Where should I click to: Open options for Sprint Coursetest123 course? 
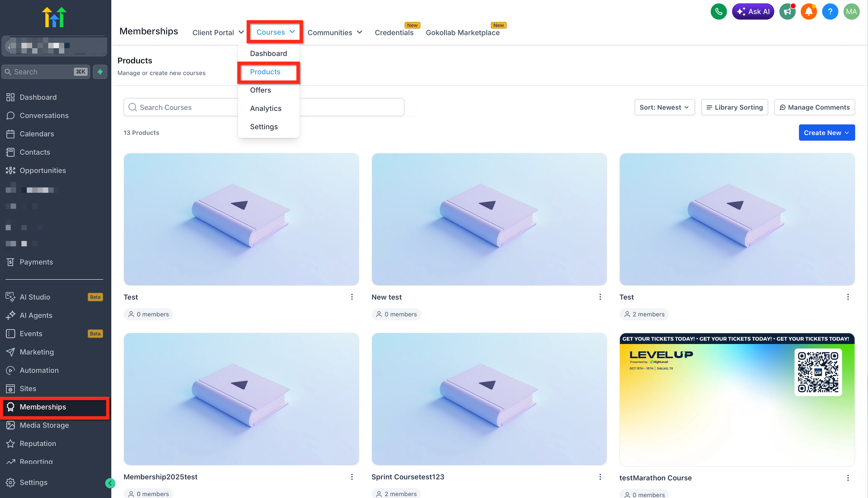[600, 477]
